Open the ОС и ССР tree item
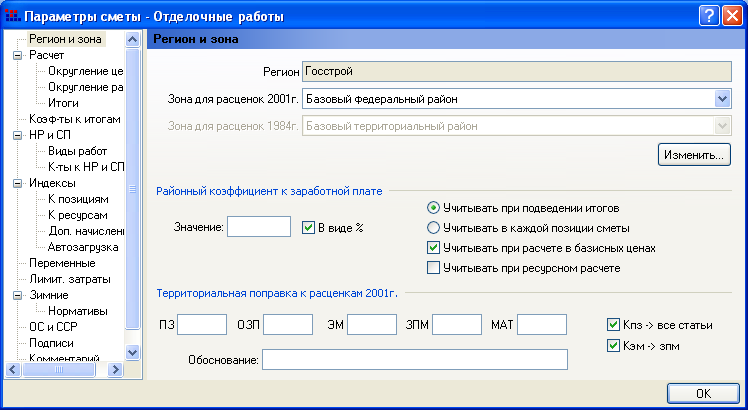The height and width of the screenshot is (410, 748). 53,327
